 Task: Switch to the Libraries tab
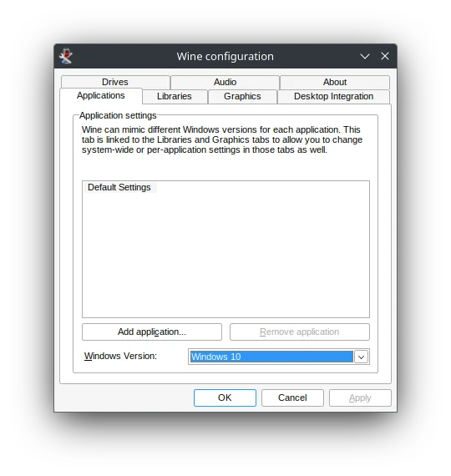(175, 96)
